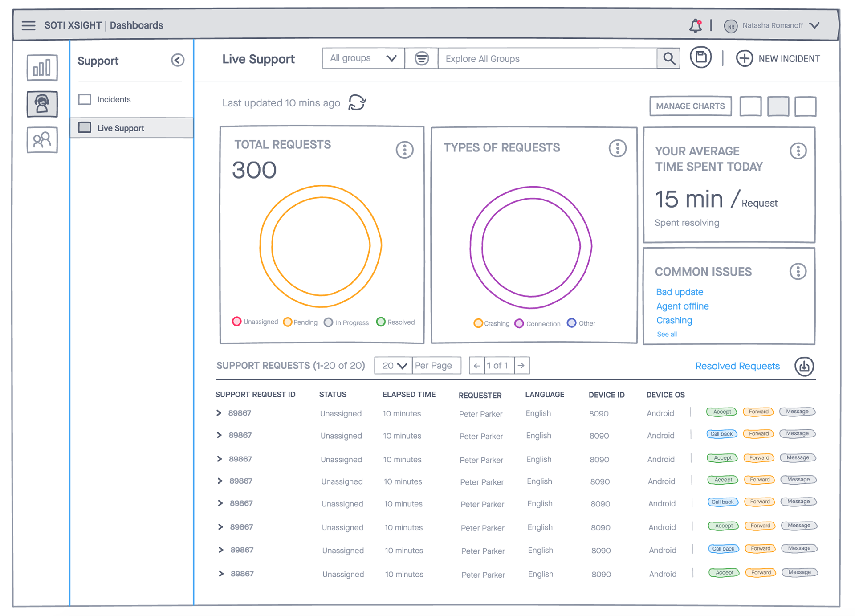Open the All groups dropdown
Image resolution: width=855 pixels, height=616 pixels.
point(362,58)
